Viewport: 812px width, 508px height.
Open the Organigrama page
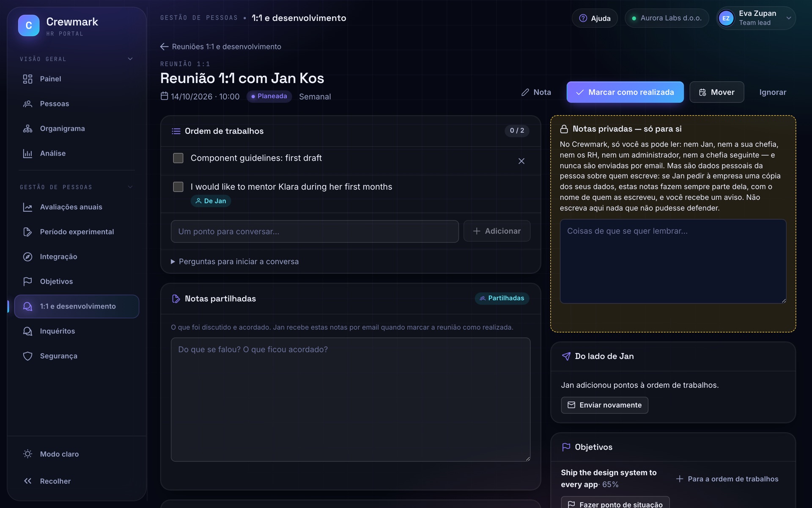(x=77, y=128)
